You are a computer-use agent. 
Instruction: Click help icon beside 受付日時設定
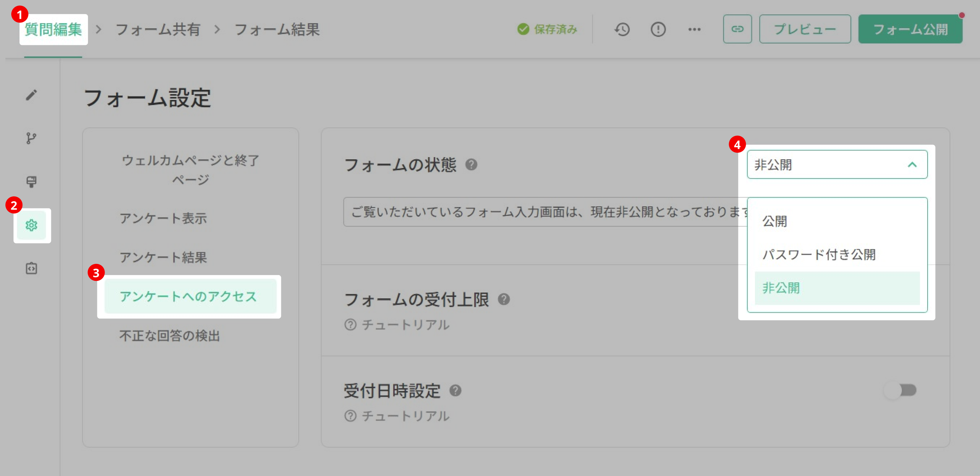coord(455,391)
